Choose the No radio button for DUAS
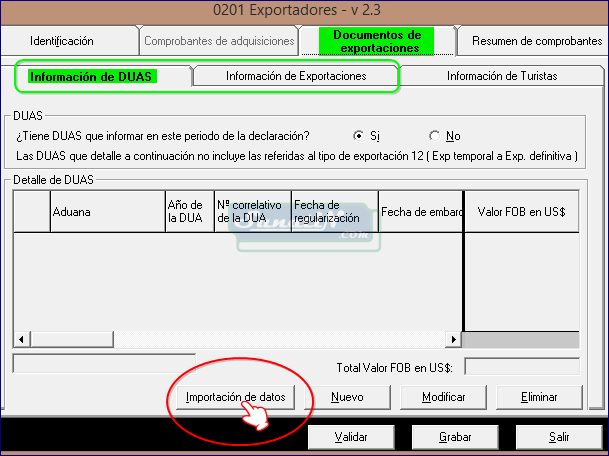 (x=434, y=136)
